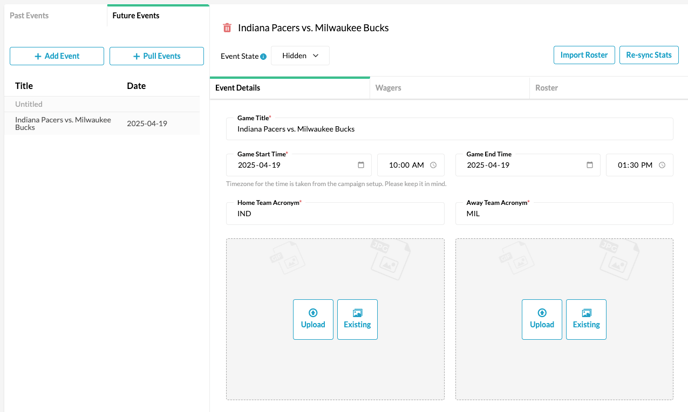Click the red trash delete event icon

point(227,28)
